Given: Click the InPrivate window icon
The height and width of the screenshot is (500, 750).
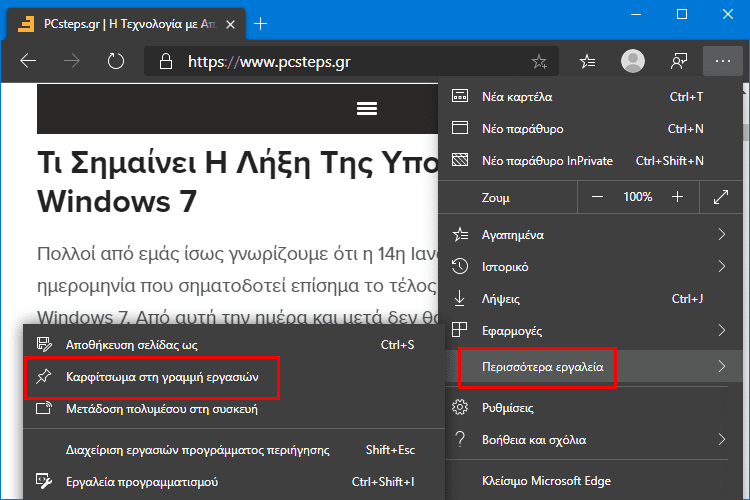Looking at the screenshot, I should (x=460, y=160).
